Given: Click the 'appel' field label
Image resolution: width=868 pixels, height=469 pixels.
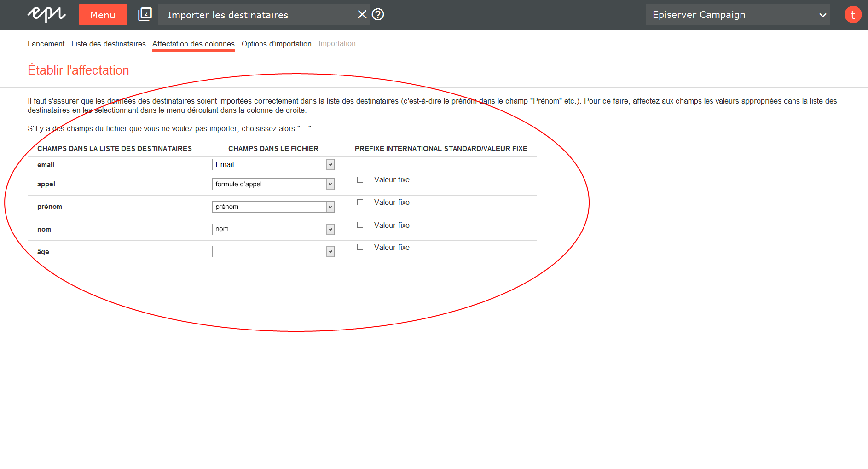Looking at the screenshot, I should point(46,184).
